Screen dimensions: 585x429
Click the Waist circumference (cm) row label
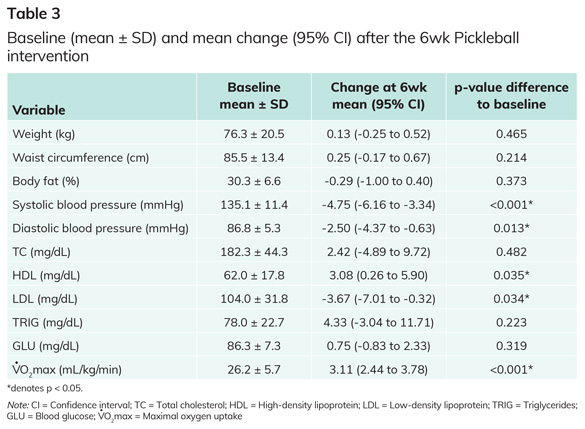coord(81,157)
